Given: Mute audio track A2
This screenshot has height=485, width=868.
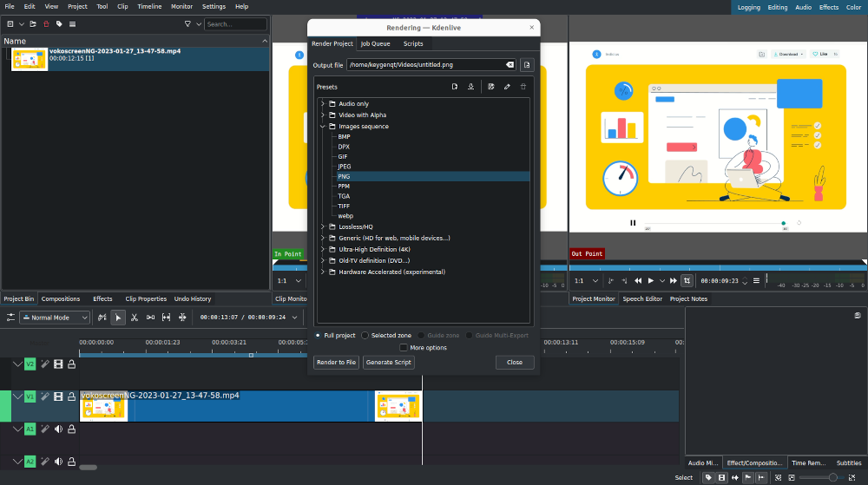Looking at the screenshot, I should [58, 462].
